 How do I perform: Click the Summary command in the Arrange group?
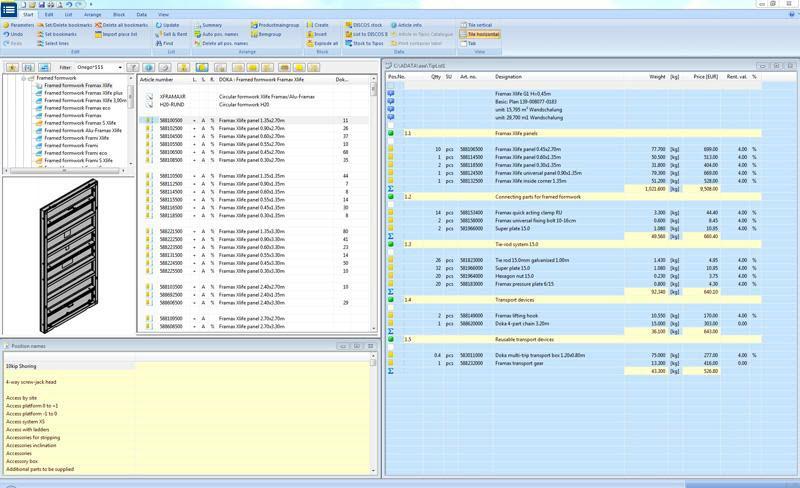(208, 25)
